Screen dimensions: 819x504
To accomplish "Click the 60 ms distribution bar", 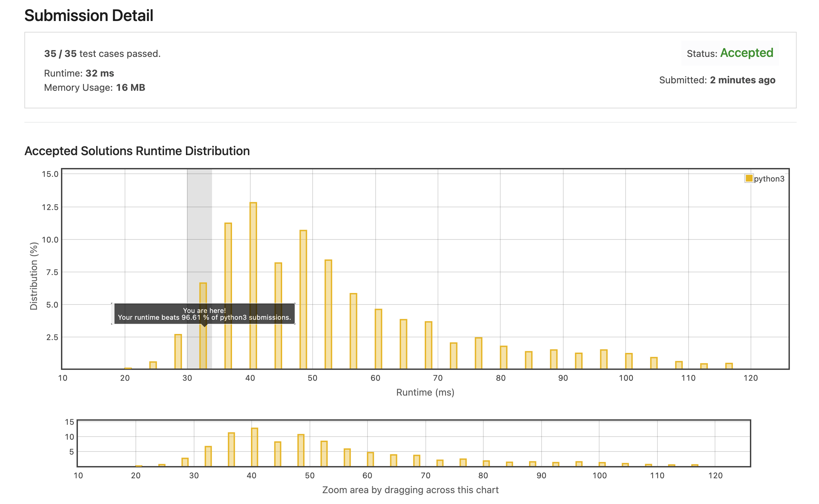I will click(x=378, y=339).
